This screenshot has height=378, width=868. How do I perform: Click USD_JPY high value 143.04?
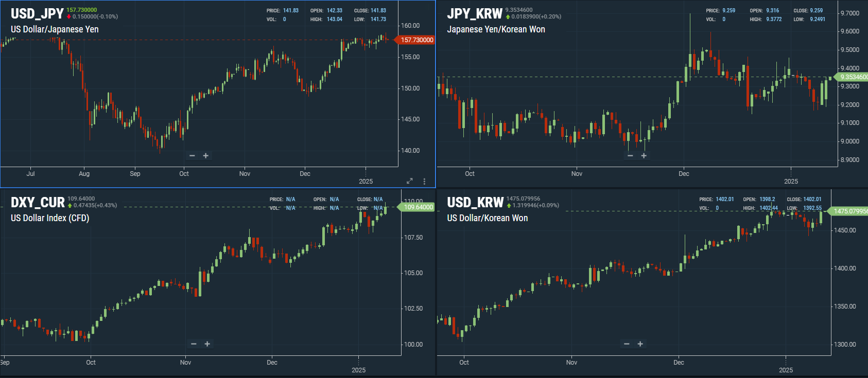(335, 19)
